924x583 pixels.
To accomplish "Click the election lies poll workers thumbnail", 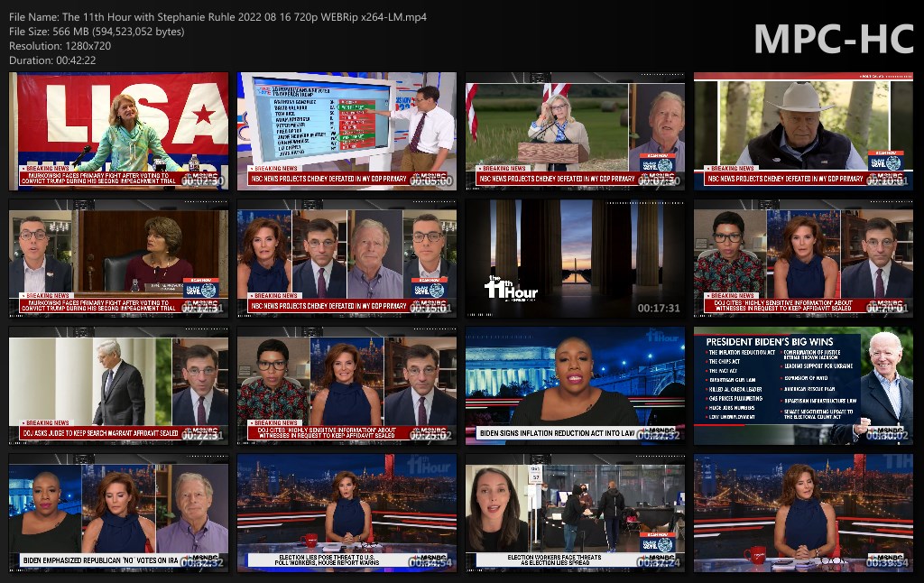I will coord(346,513).
